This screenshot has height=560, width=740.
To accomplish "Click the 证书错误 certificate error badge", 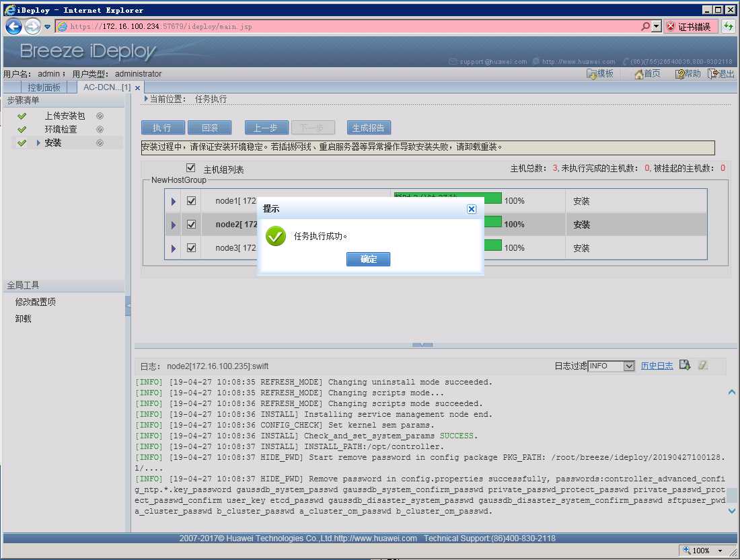I will click(x=690, y=26).
